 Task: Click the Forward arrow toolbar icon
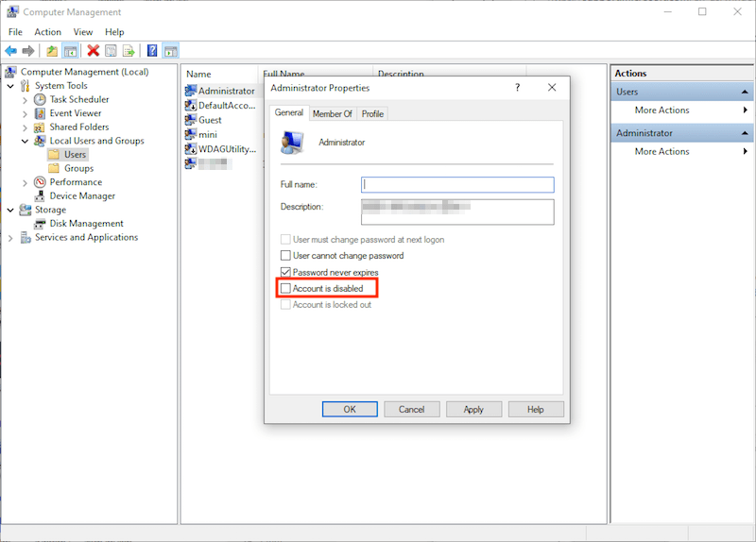(28, 51)
